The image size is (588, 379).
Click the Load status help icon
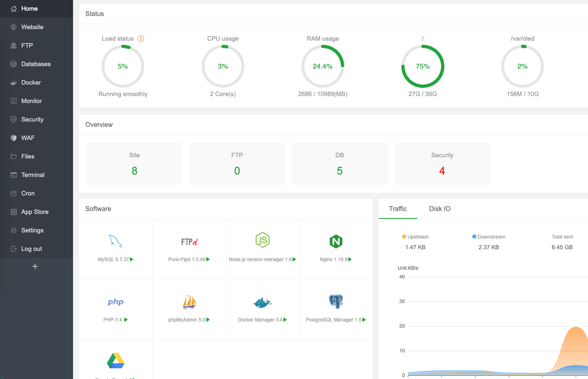tap(141, 39)
